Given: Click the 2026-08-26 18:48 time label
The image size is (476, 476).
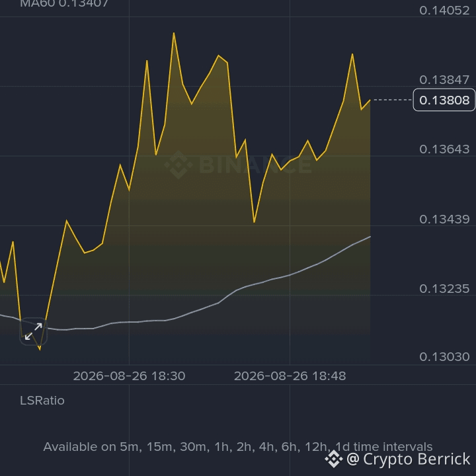Looking at the screenshot, I should 290,376.
